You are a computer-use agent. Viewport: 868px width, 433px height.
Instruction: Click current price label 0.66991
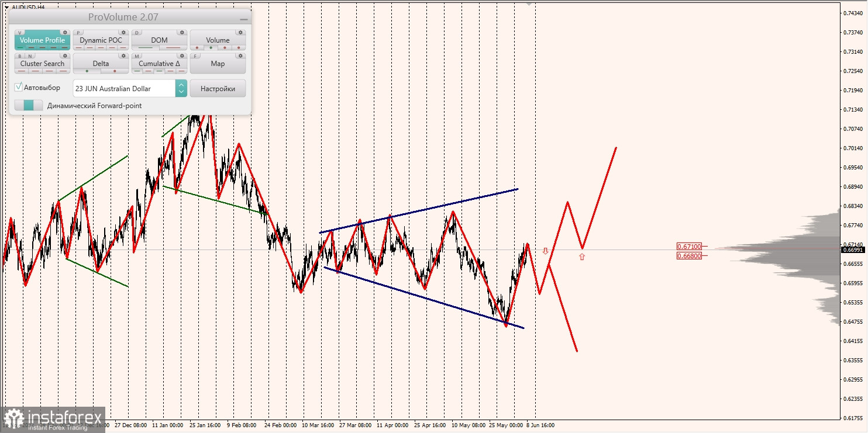click(853, 250)
